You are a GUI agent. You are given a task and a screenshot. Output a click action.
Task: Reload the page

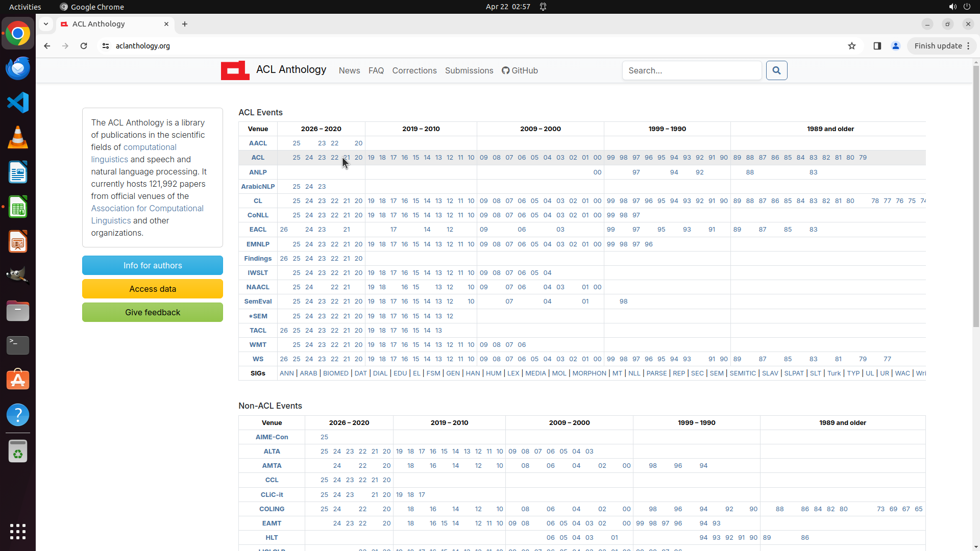(x=84, y=46)
